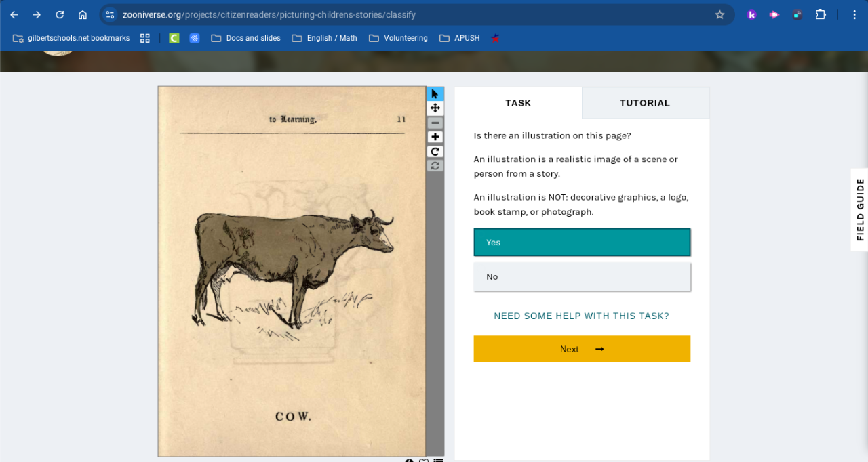
Task: Click Next to submit classification
Action: (582, 349)
